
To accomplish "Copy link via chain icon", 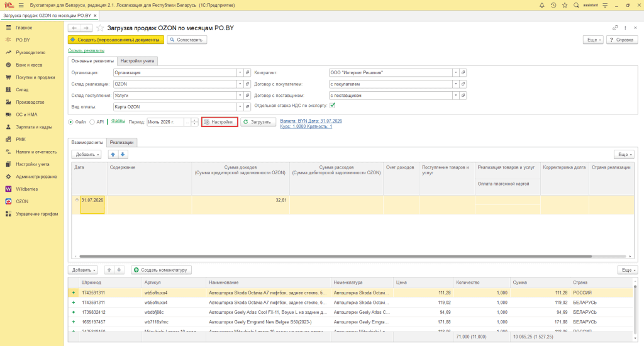I will tap(615, 28).
